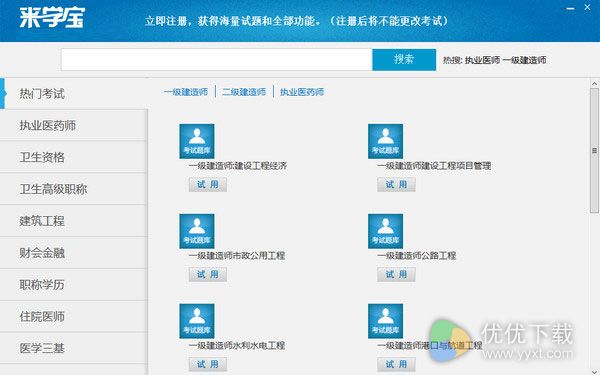
Task: Click hot search term 执业医师
Action: (483, 60)
